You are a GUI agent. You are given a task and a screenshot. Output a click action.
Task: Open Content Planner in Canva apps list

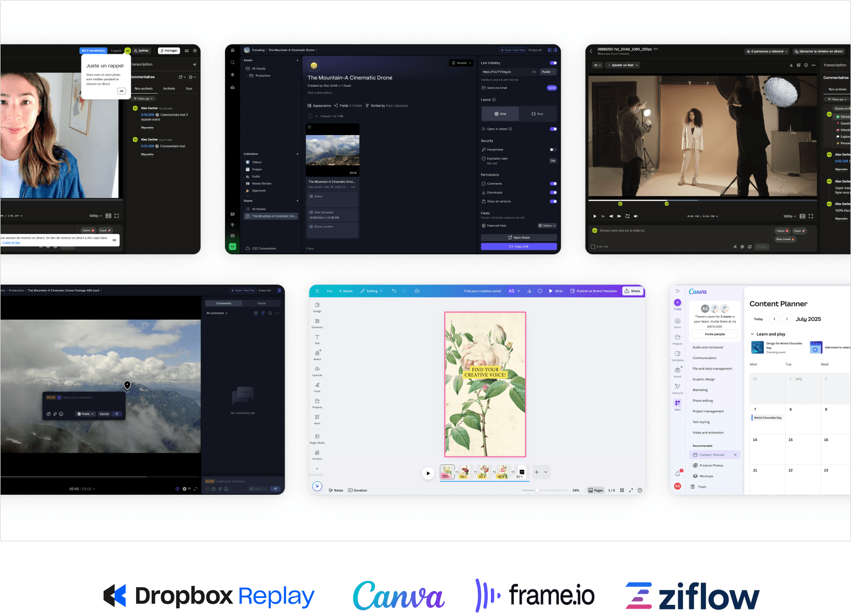[715, 455]
